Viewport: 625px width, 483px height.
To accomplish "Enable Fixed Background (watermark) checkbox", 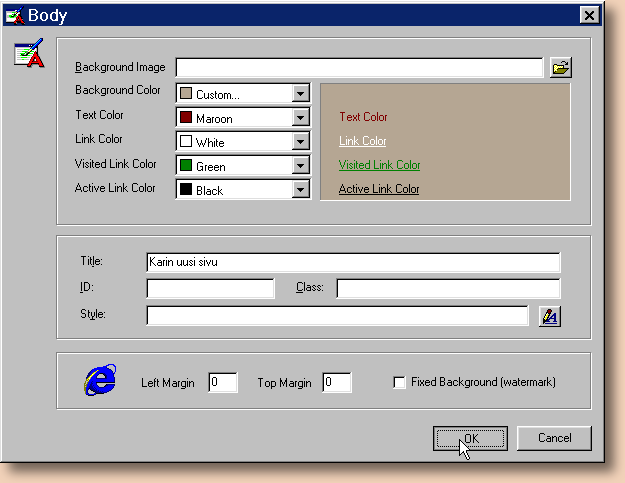I will pos(400,383).
